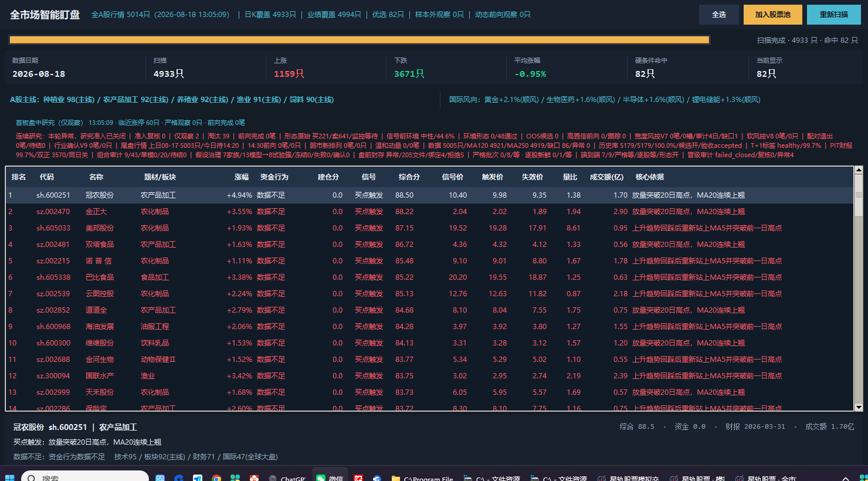Sort by the 失效价 column header
Screen dimensions: 868x481
coord(533,177)
